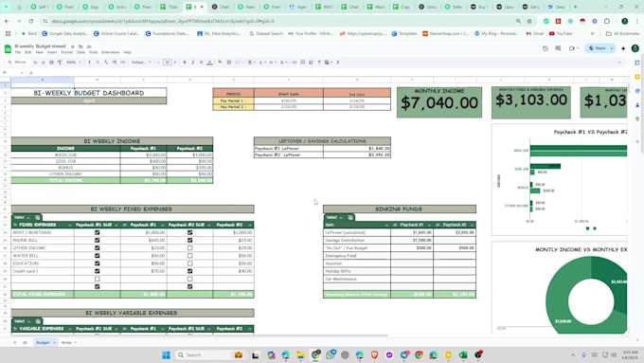644x363 pixels.
Task: Click the Sinking Funds table view icon
Action: [x=350, y=217]
